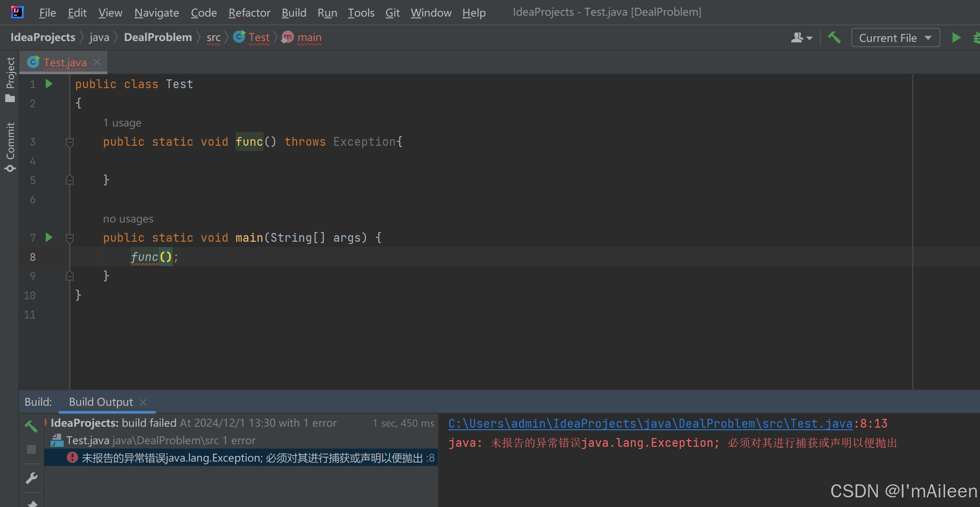The height and width of the screenshot is (507, 980).
Task: Click rebuild hammer icon in Build panel
Action: 31,425
